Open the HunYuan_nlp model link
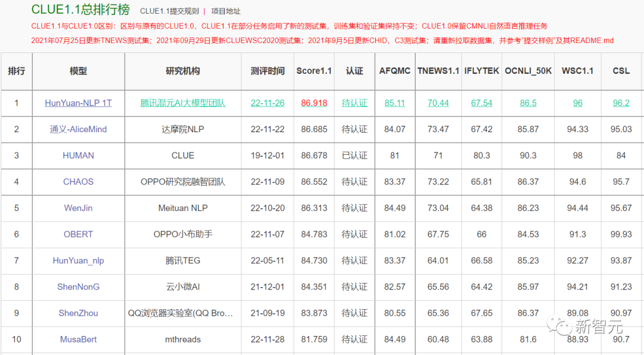The height and width of the screenshot is (355, 644). click(78, 261)
